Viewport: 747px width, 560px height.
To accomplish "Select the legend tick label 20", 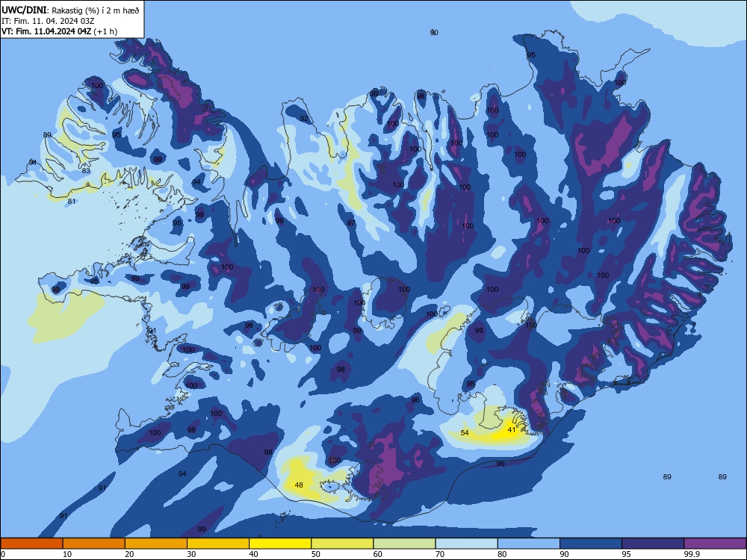I will [x=129, y=554].
